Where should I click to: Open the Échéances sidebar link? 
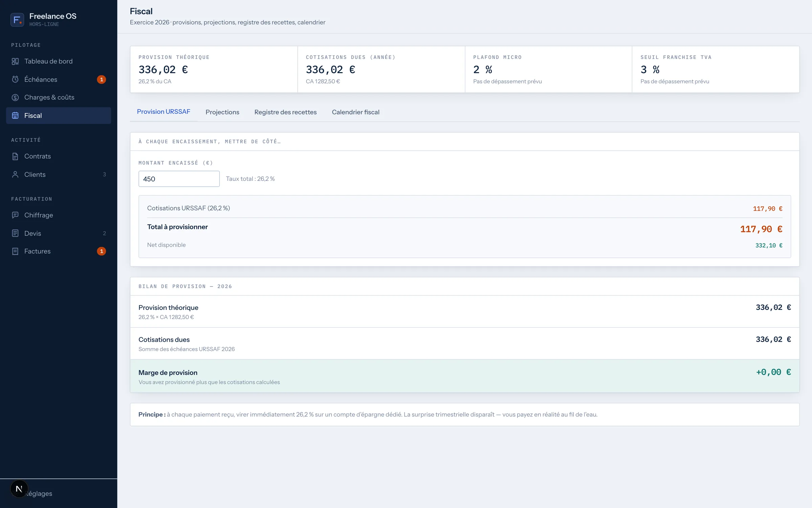click(x=59, y=79)
